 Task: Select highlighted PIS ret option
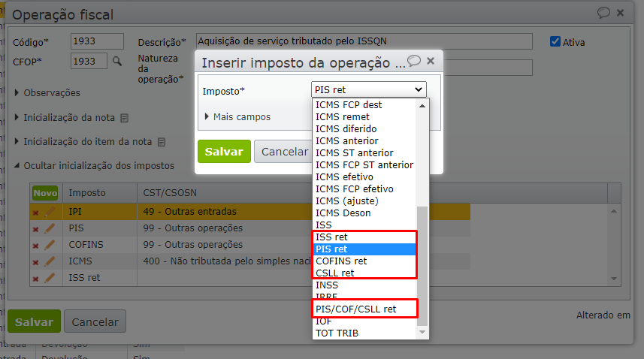point(364,249)
